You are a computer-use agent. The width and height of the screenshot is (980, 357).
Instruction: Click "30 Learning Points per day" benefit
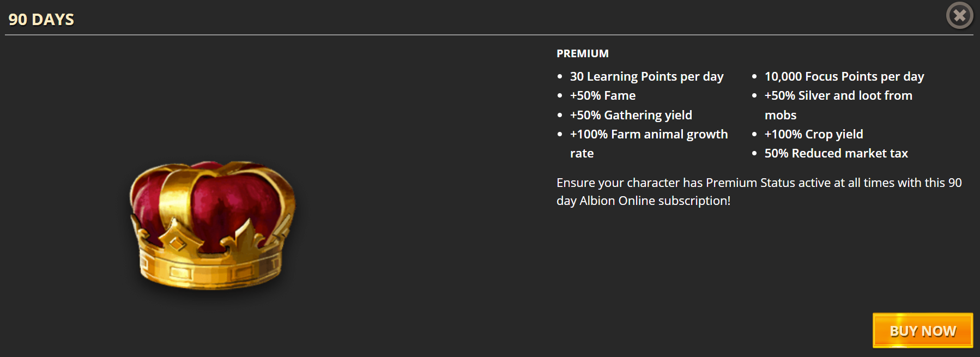pyautogui.click(x=647, y=77)
